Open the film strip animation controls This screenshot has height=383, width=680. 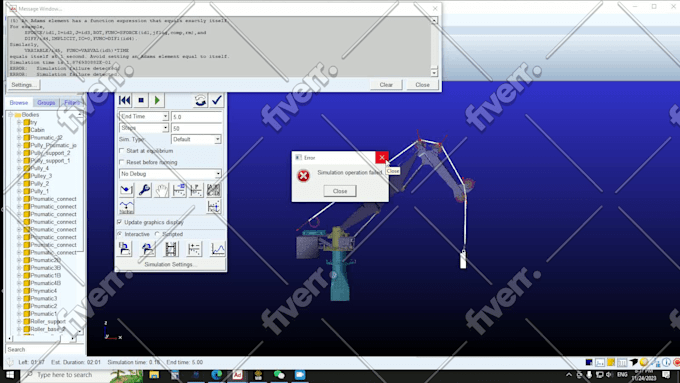pyautogui.click(x=171, y=249)
